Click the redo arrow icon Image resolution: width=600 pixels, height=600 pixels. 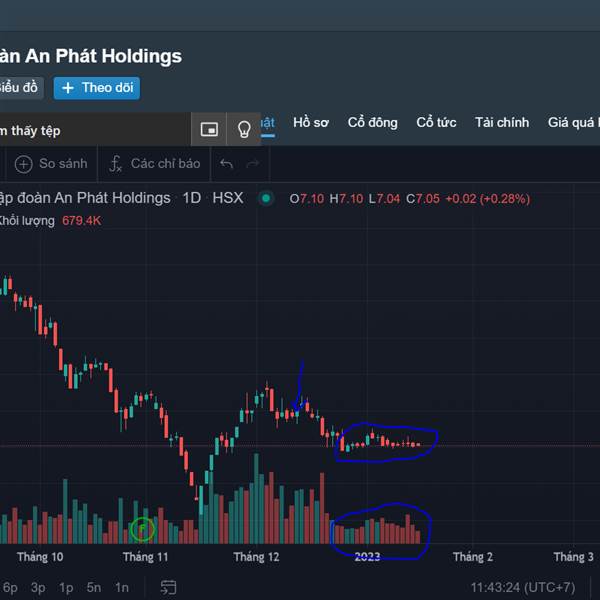pyautogui.click(x=253, y=164)
